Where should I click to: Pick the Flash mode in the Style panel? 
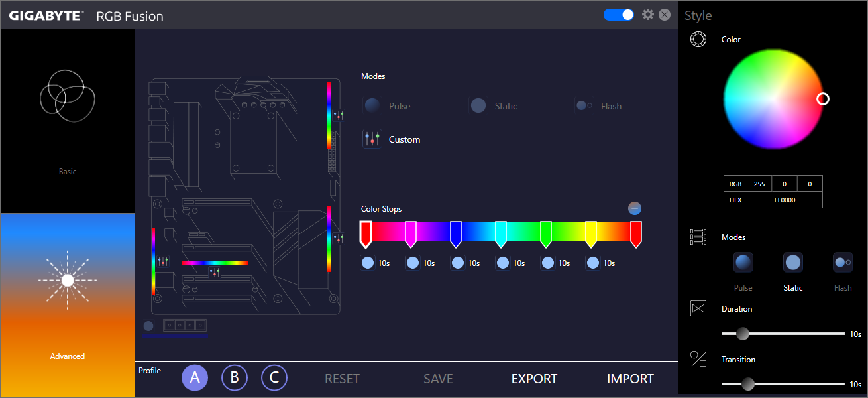(842, 263)
